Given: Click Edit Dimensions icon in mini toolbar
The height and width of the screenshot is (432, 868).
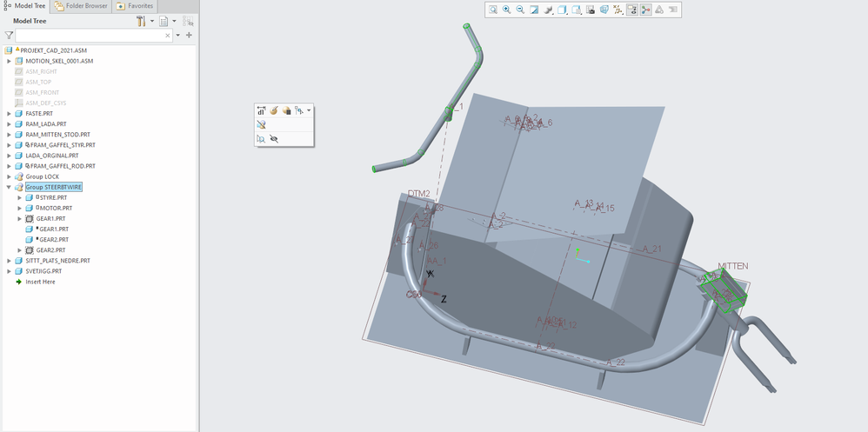Looking at the screenshot, I should (x=261, y=110).
